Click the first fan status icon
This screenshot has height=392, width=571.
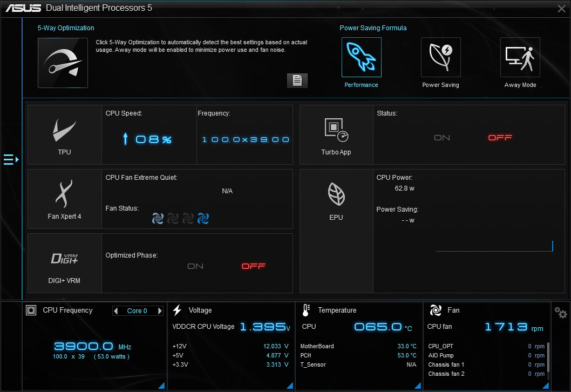click(158, 218)
